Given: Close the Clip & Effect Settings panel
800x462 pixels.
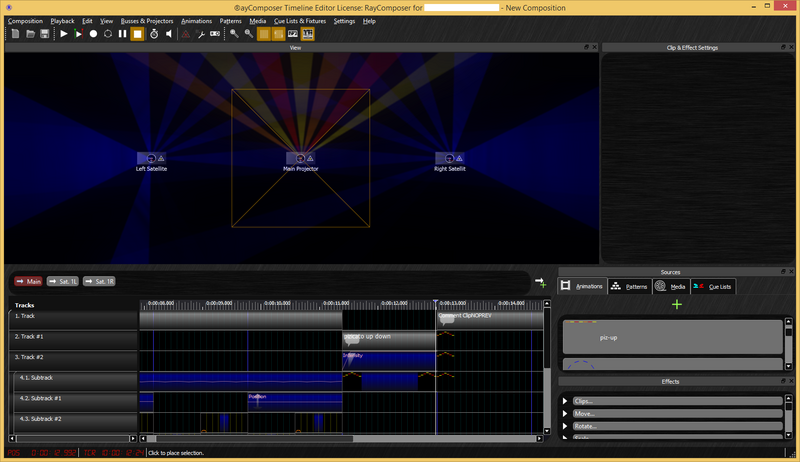Looking at the screenshot, I should click(x=791, y=47).
